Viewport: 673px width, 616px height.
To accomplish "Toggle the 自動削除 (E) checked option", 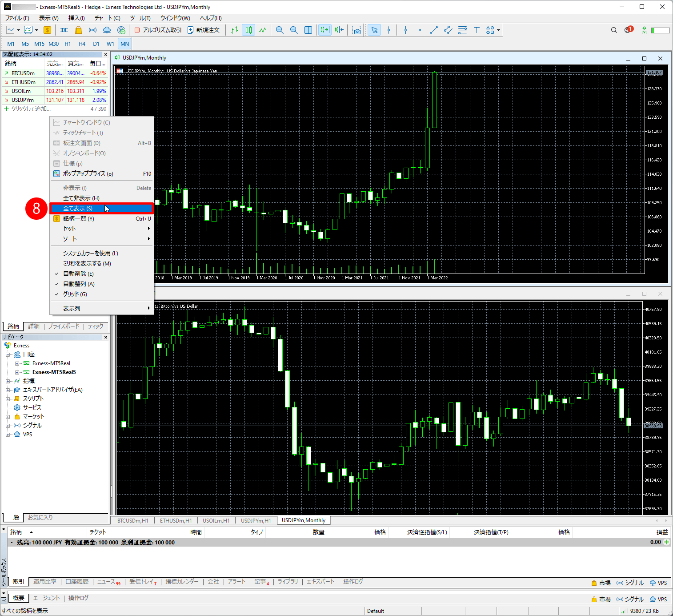I will (78, 274).
